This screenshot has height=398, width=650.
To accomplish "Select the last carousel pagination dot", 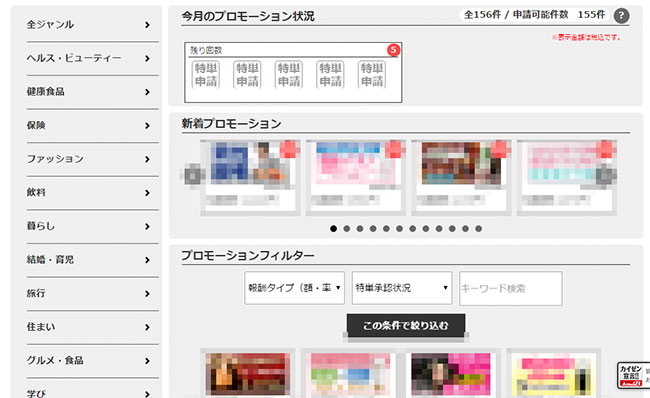I will pyautogui.click(x=478, y=228).
